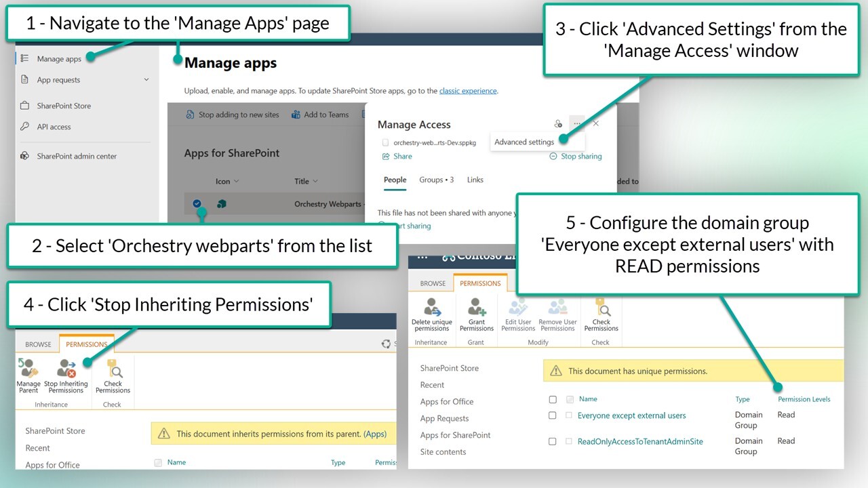Click the Add to Teams command
Image resolution: width=868 pixels, height=488 pixels.
(320, 115)
